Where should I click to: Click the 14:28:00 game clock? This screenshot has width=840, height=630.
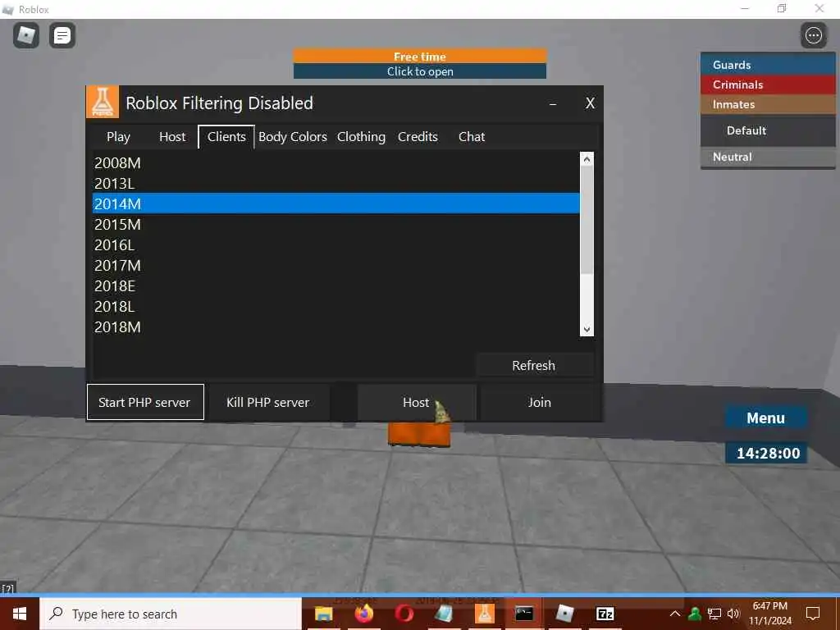767,453
